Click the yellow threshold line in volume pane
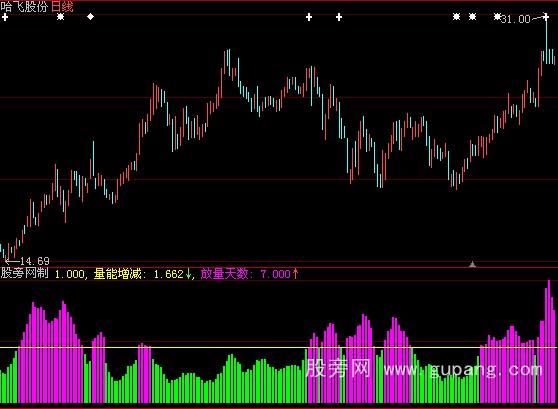Screen dimensions: 558x409 [x=279, y=347]
